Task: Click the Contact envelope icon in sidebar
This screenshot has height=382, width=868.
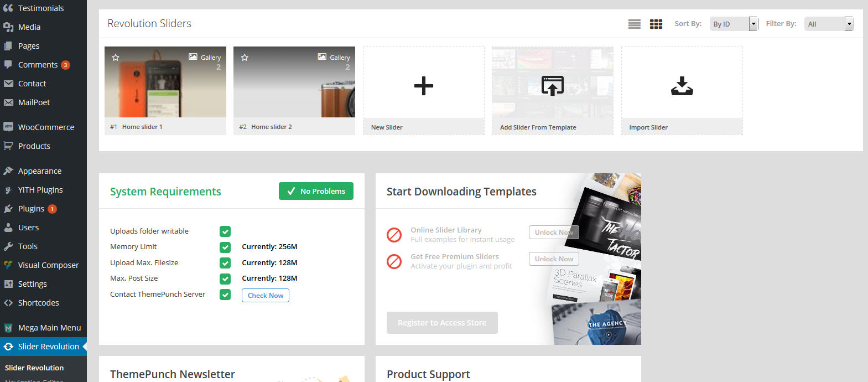Action: [8, 84]
